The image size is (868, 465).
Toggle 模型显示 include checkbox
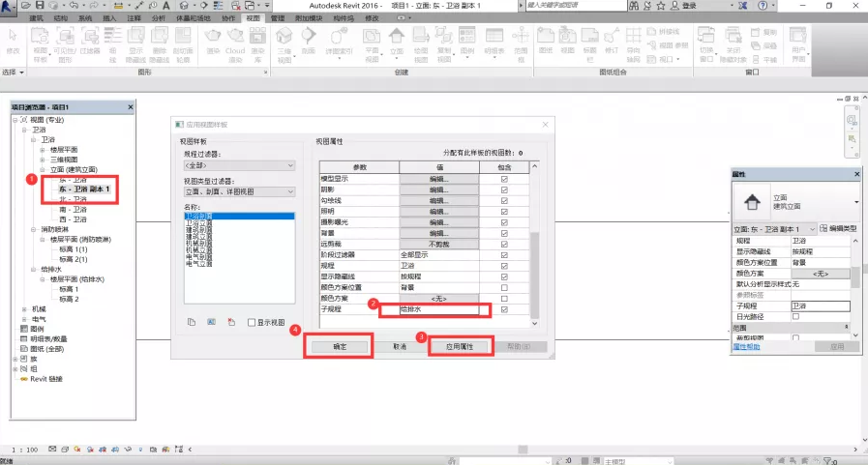click(504, 179)
